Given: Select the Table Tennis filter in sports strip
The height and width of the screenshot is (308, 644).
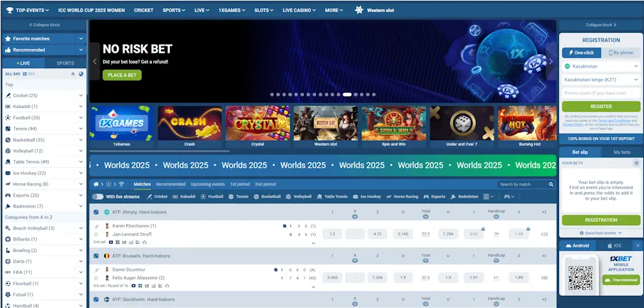Looking at the screenshot, I should (x=332, y=197).
